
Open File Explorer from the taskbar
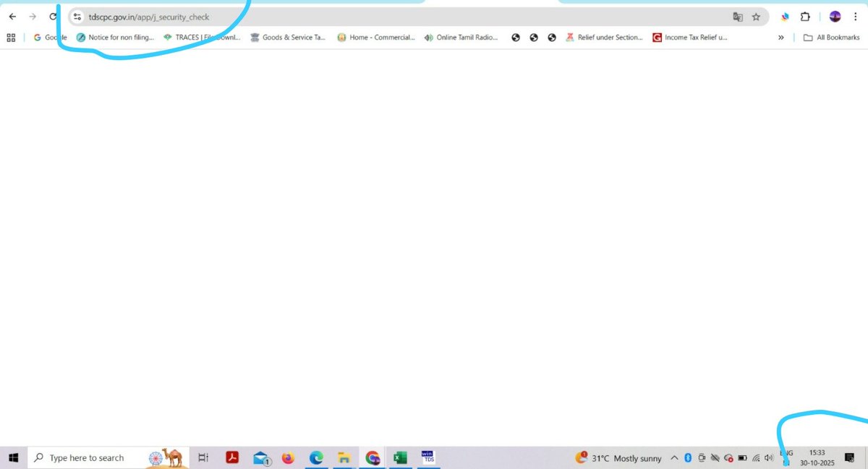click(344, 457)
